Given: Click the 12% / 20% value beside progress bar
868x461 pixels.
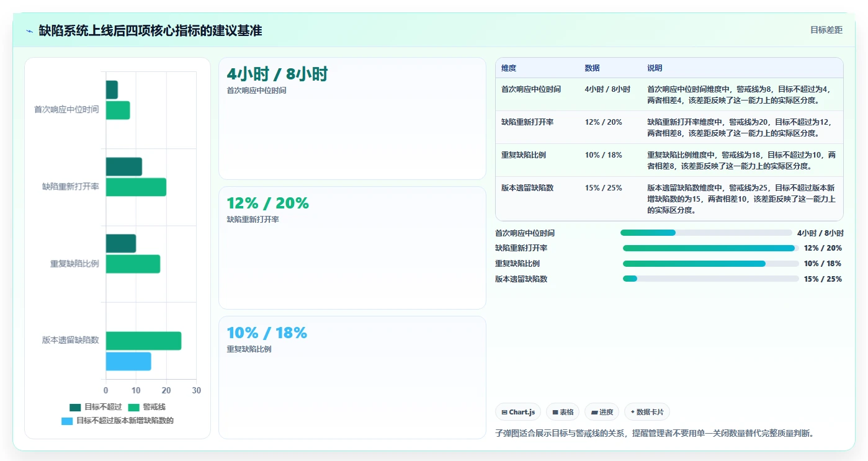Looking at the screenshot, I should (823, 248).
